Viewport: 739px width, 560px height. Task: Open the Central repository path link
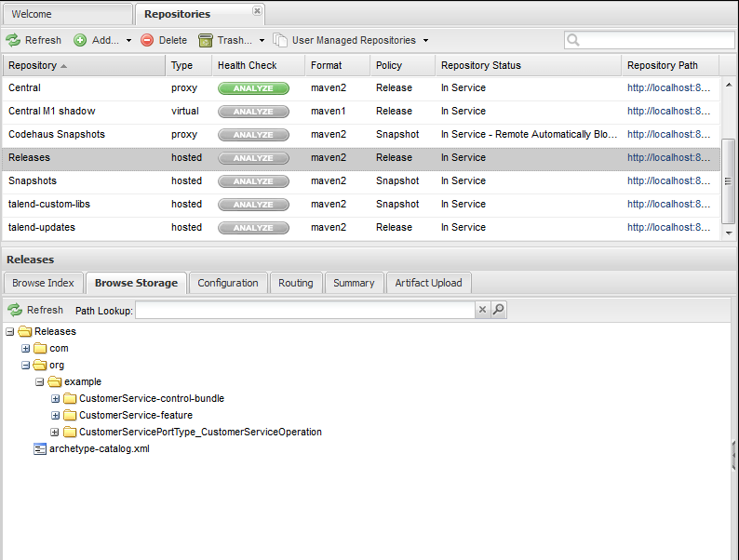click(668, 88)
